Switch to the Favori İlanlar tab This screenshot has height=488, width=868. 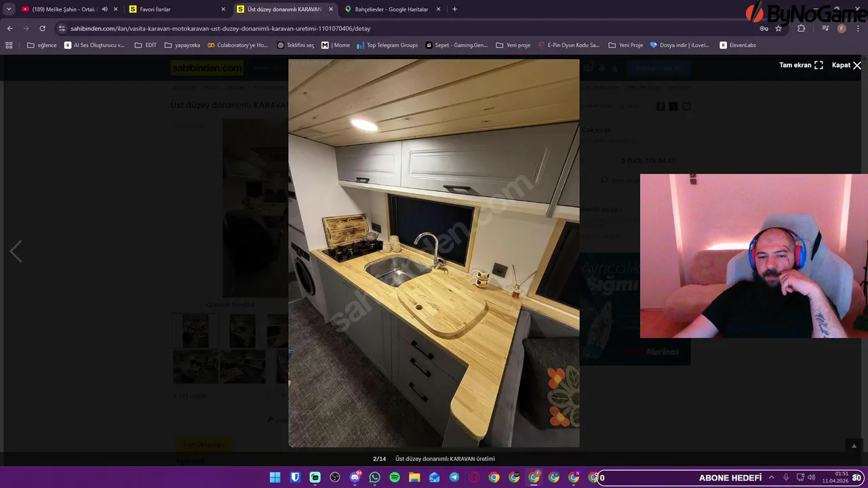point(173,9)
